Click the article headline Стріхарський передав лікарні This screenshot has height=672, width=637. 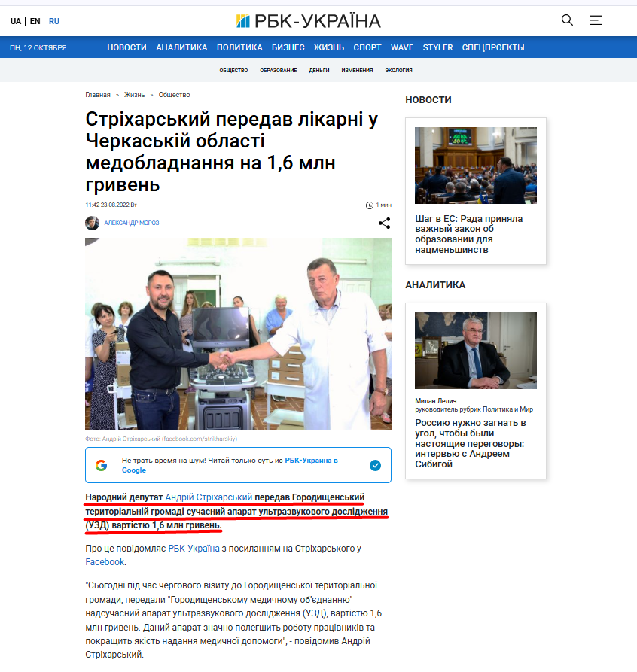tap(232, 152)
